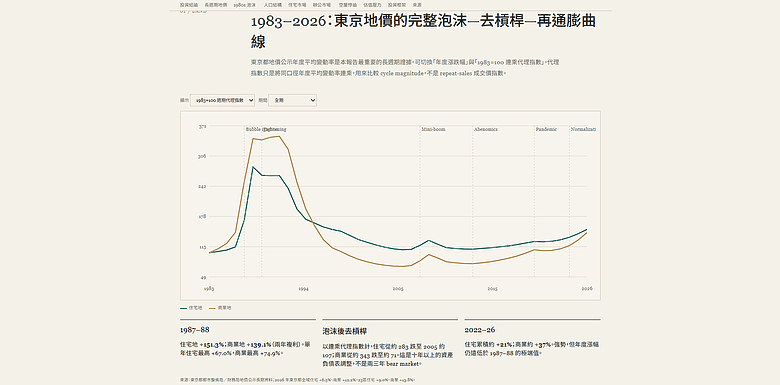Screen dimensions: 780x385
Task: Open the 顯示 dropdown showing 1983=100 index
Action: coord(222,100)
